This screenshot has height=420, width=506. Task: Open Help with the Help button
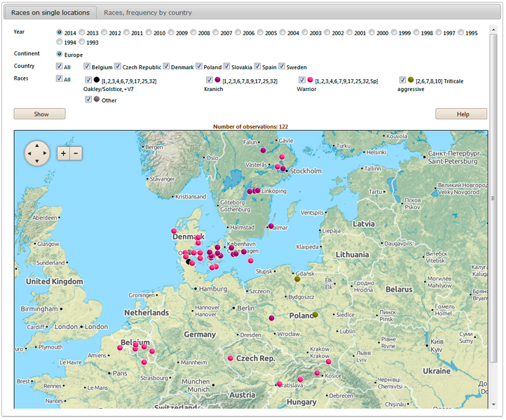click(x=461, y=113)
